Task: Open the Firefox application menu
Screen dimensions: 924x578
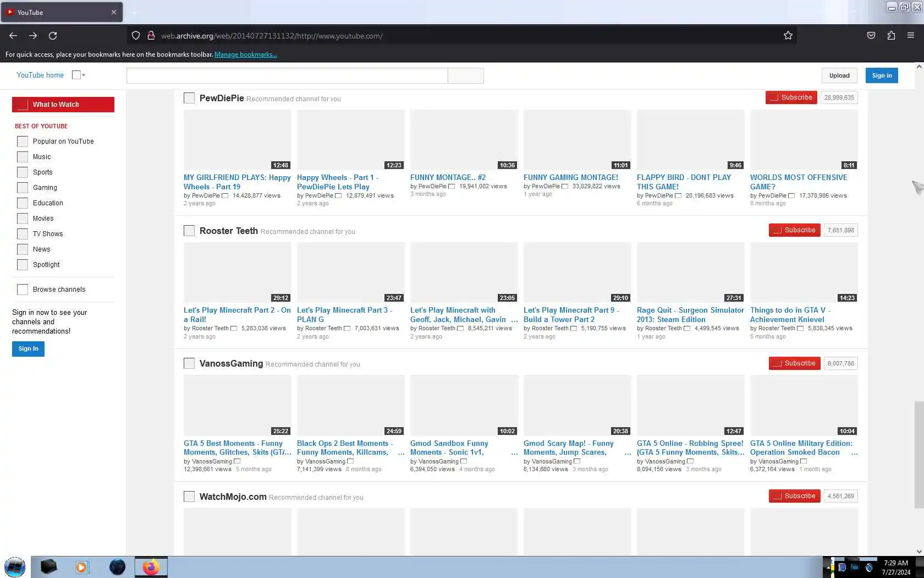Action: coord(911,36)
